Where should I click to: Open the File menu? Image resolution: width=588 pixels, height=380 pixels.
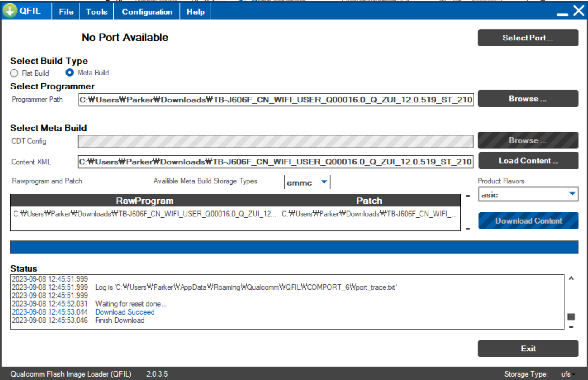tap(66, 12)
